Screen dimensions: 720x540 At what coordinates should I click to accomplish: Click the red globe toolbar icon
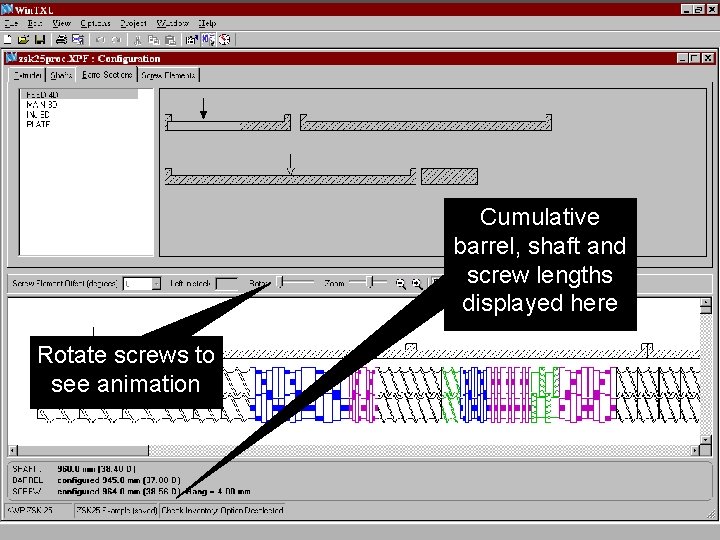pos(225,40)
